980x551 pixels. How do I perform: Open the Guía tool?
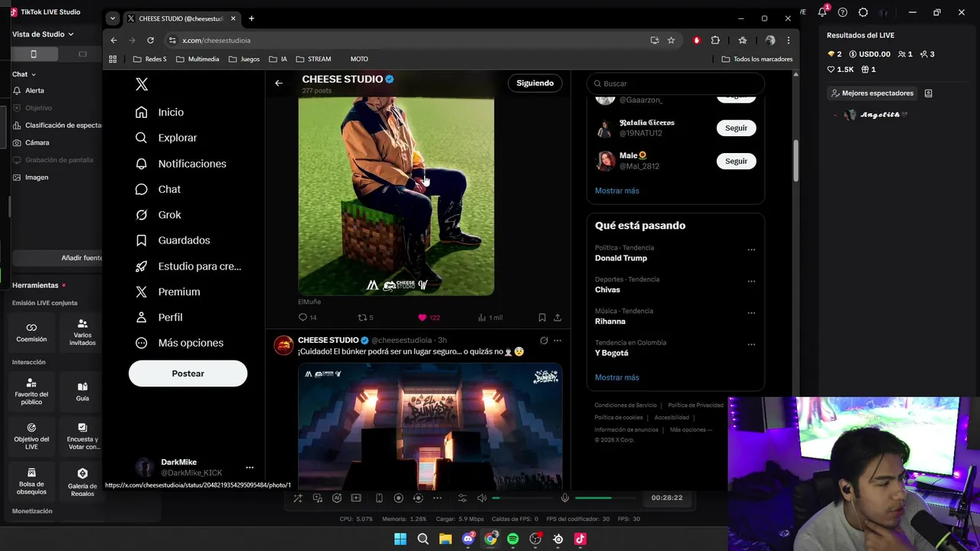(x=82, y=391)
